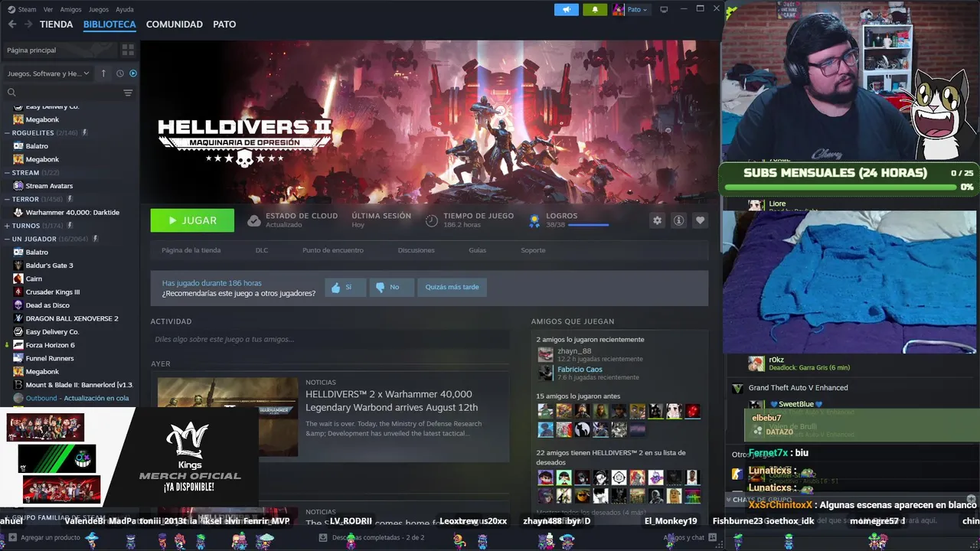This screenshot has height=551, width=980.
Task: Open the Guías link
Action: click(x=478, y=250)
